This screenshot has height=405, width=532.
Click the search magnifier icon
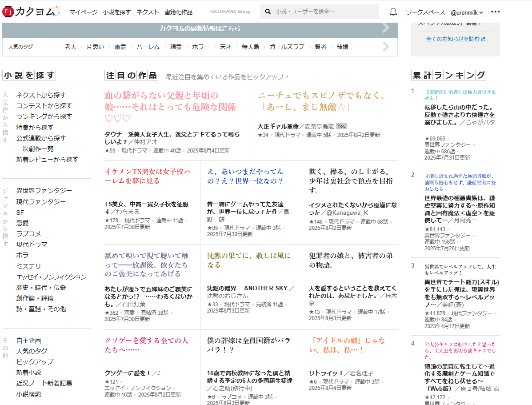point(268,12)
